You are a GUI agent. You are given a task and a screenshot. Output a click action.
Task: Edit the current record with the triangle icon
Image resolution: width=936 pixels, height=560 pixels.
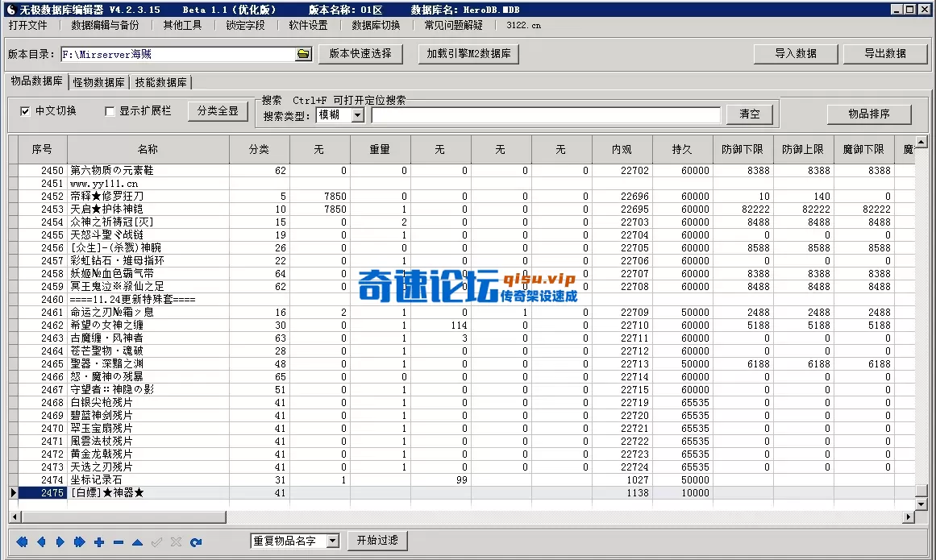137,542
